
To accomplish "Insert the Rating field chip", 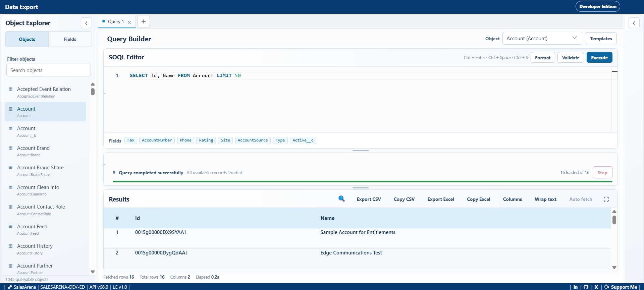I will click(206, 140).
